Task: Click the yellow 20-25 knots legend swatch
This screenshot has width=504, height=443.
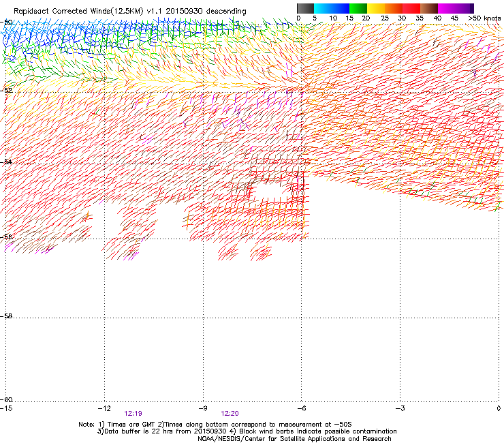Action: (376, 8)
